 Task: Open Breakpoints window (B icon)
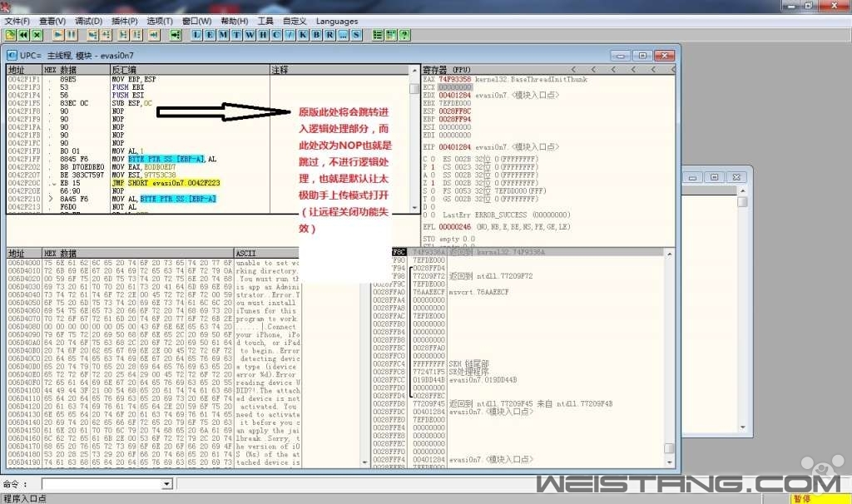[x=316, y=35]
